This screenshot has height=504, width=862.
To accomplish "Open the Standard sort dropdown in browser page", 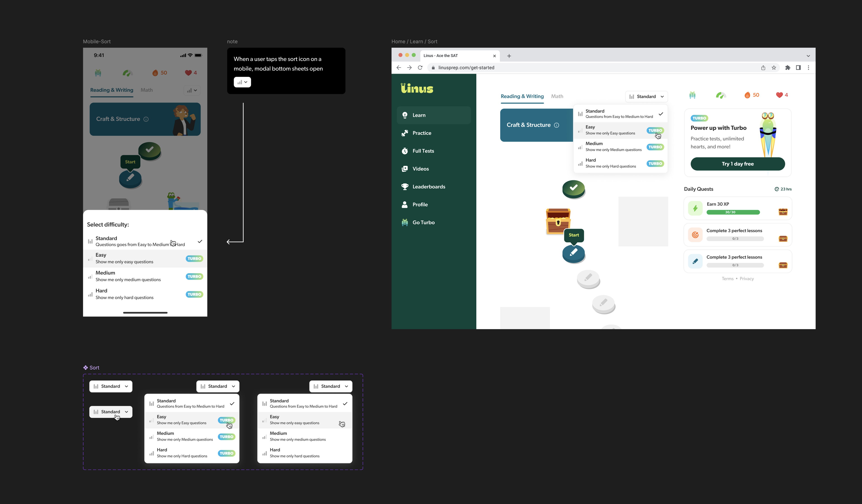I will 646,97.
